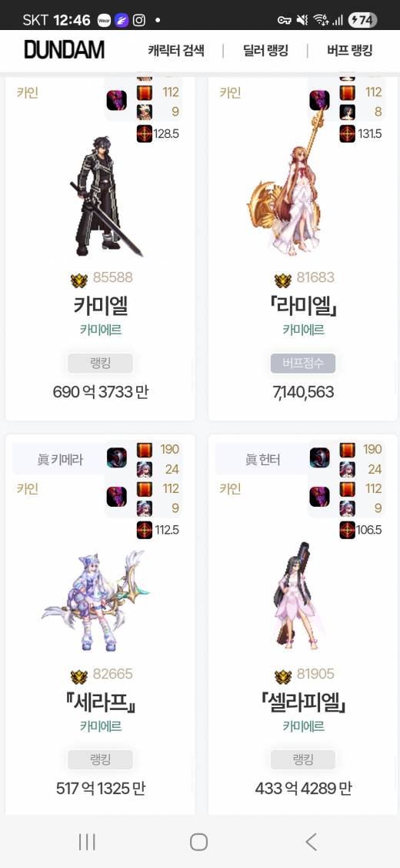
Task: Open the 캐릭터 검색 menu
Action: coord(176,51)
